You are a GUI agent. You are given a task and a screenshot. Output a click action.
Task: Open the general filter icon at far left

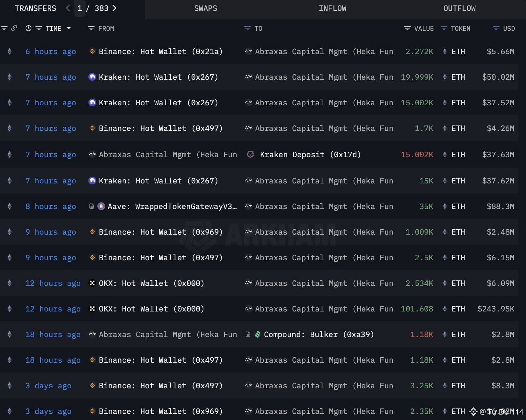(x=4, y=28)
